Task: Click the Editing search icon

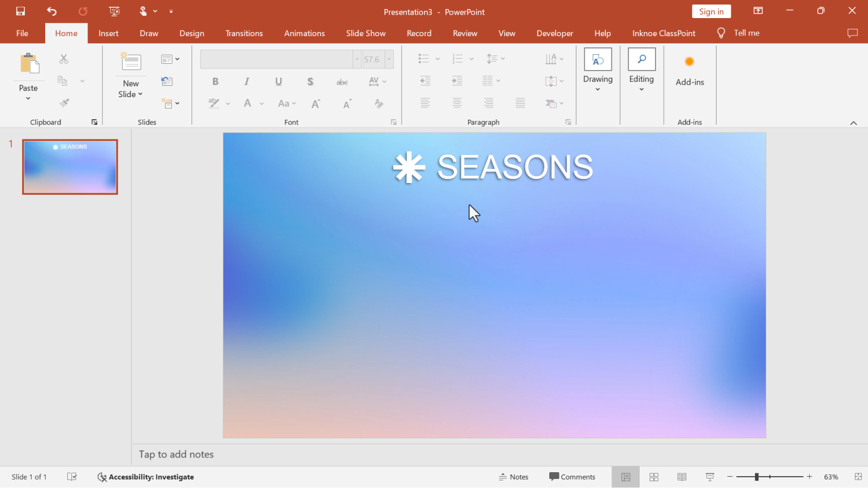Action: pos(641,59)
